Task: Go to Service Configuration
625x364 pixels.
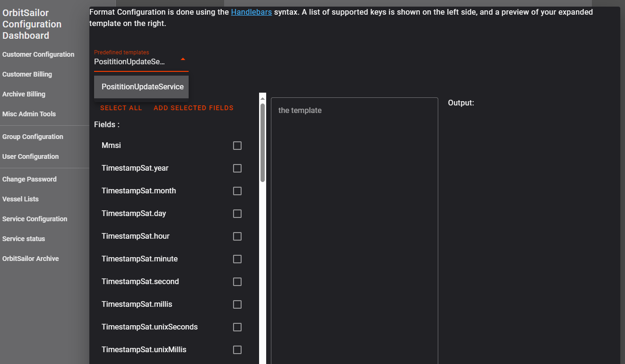Action: (x=35, y=219)
